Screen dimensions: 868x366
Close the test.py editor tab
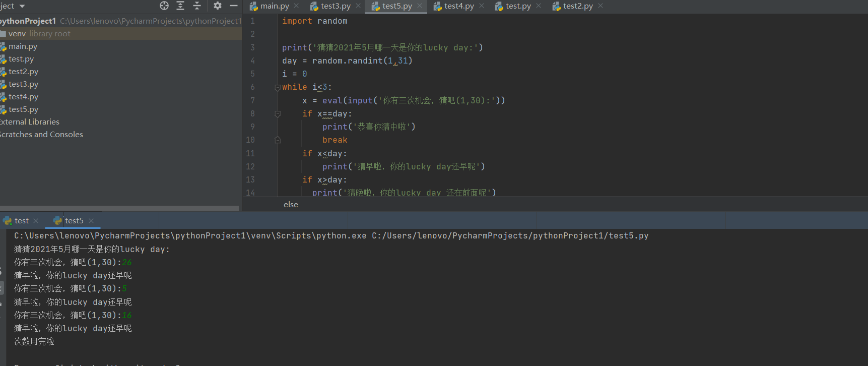pyautogui.click(x=539, y=6)
